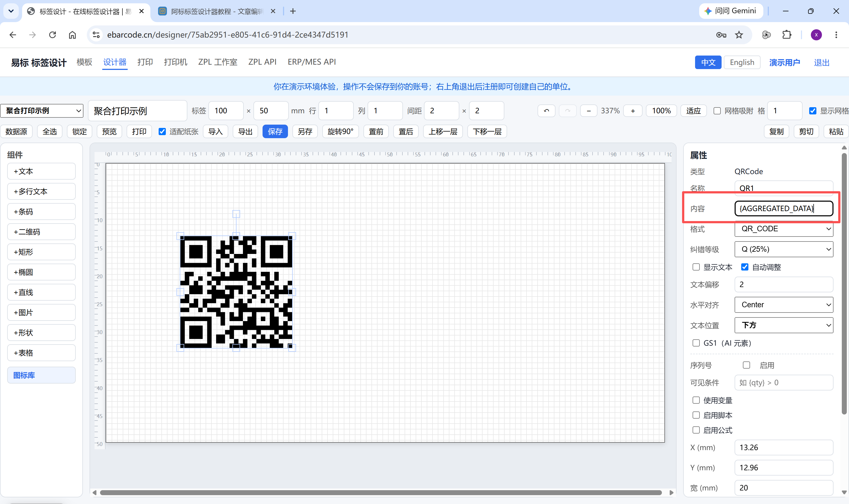Click the 退出 logout link
The image size is (849, 504).
click(821, 62)
